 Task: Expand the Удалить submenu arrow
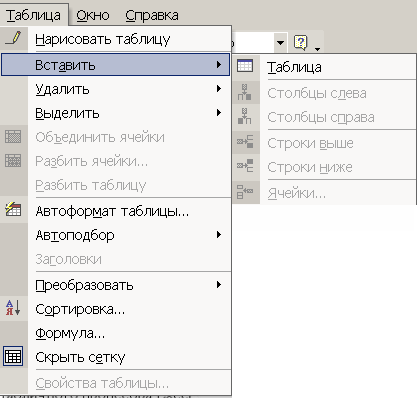click(219, 89)
